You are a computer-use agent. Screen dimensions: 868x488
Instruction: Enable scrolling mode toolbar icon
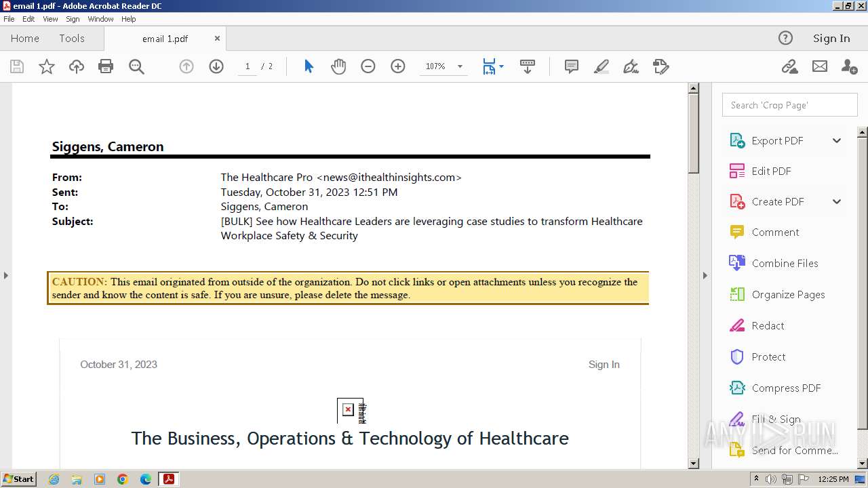click(528, 66)
